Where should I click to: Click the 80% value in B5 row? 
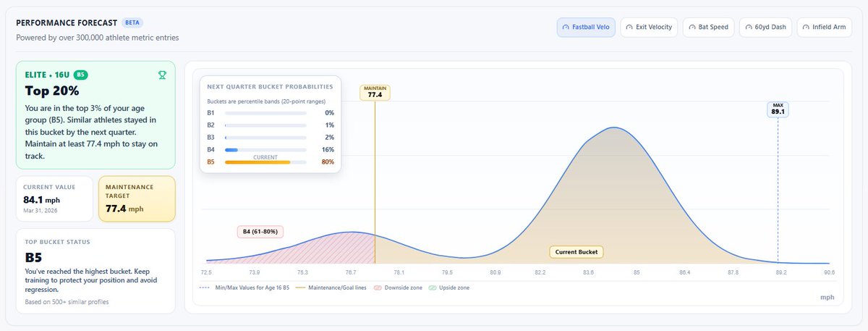328,162
